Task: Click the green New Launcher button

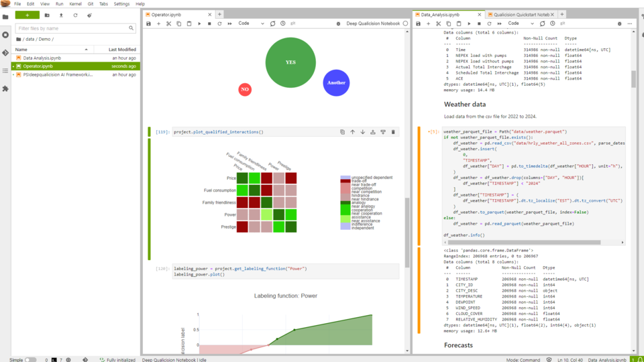Action: (x=27, y=15)
